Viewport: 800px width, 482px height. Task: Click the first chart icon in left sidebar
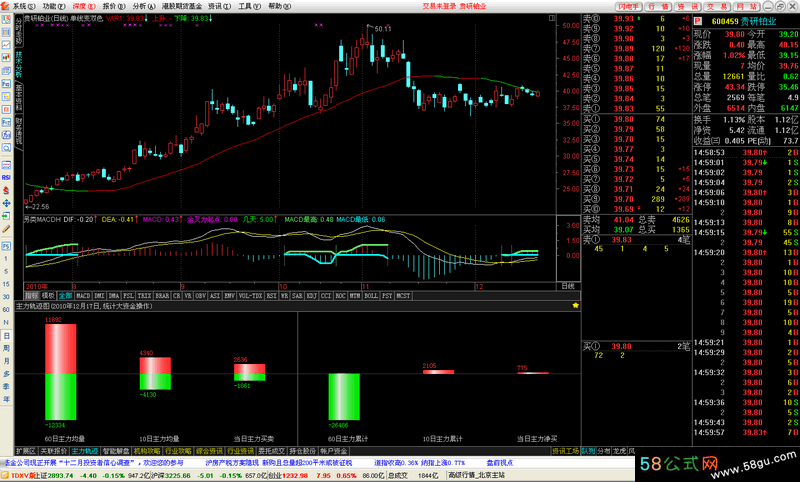(6, 19)
